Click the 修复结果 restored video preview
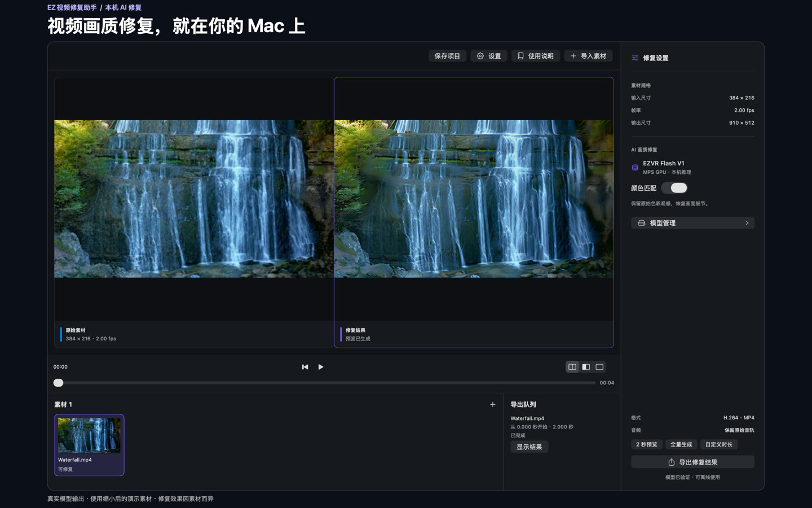The image size is (812, 508). [474, 199]
